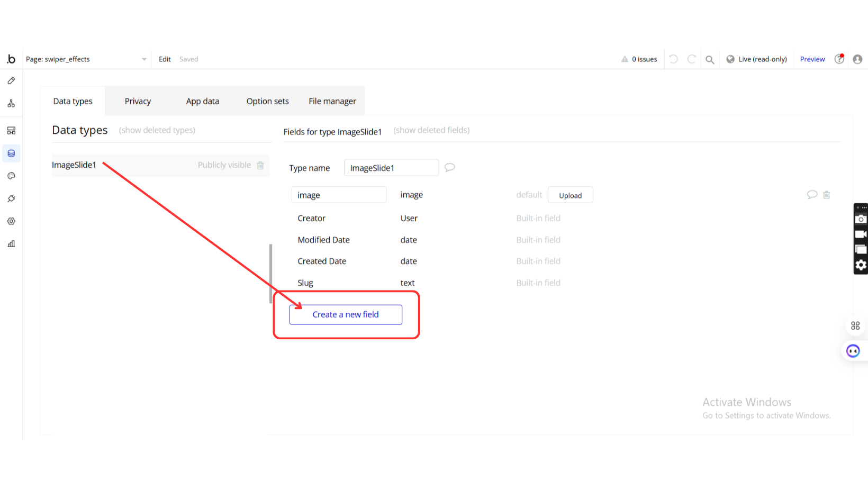Open the Design tab pencil icon
This screenshot has height=489, width=868.
coord(11,81)
